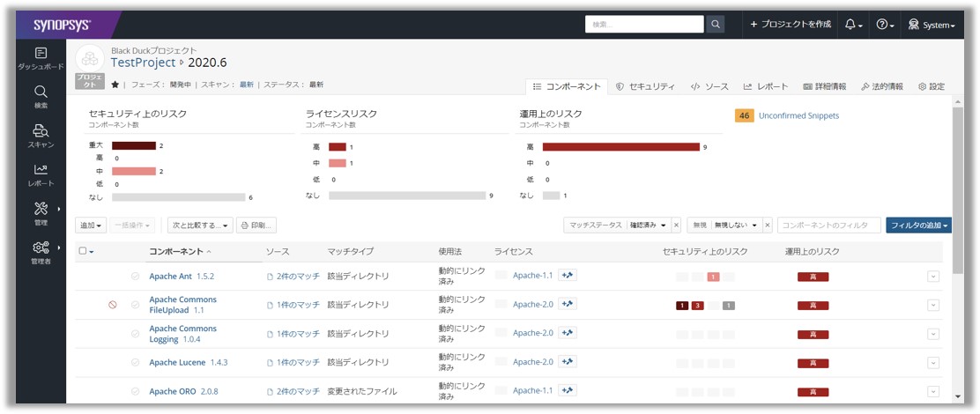Click the notifications bell icon

coord(853,25)
